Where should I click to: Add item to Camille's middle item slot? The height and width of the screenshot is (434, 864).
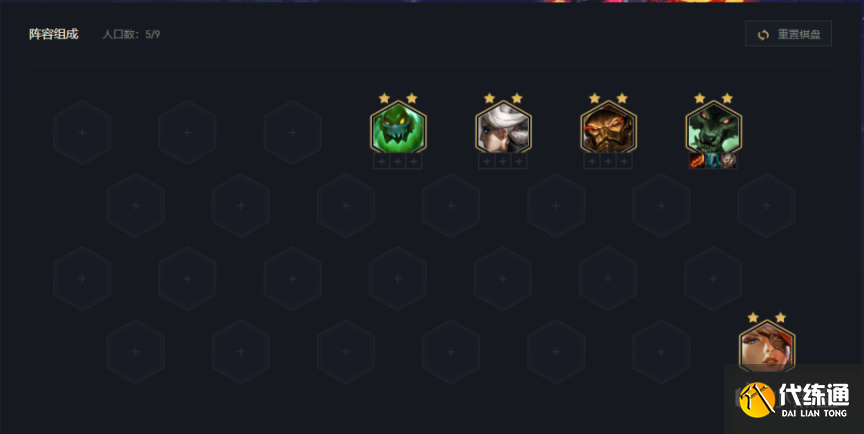click(x=503, y=161)
